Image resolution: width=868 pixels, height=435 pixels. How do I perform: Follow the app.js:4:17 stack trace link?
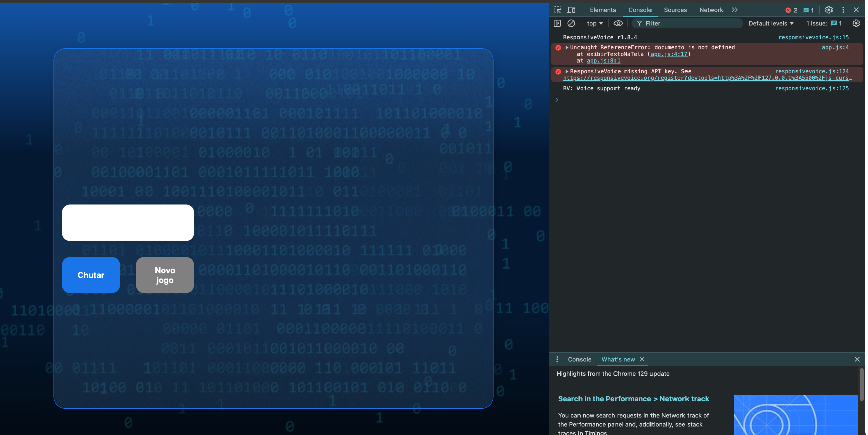(x=669, y=54)
